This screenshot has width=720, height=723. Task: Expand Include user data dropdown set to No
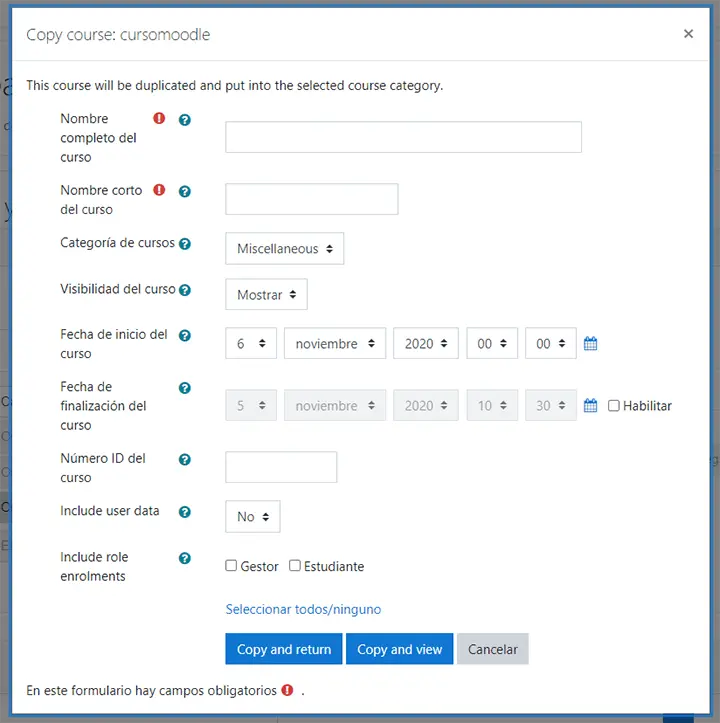[x=252, y=517]
